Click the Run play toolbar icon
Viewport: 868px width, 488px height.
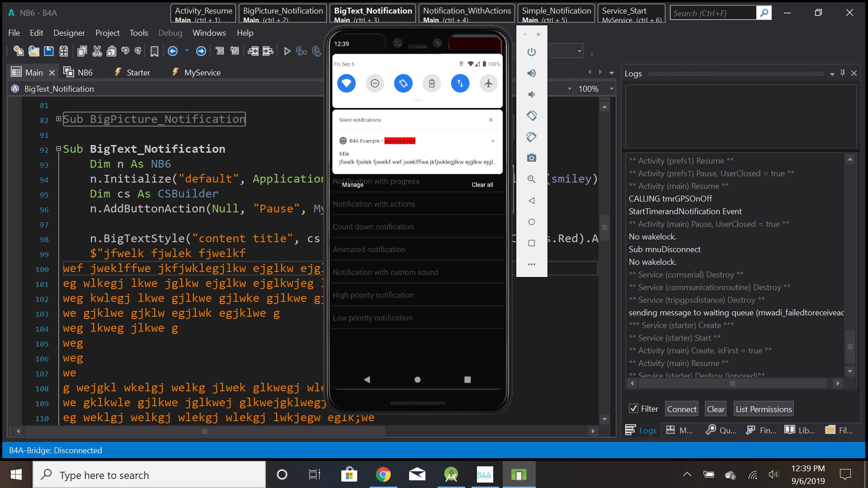pos(287,51)
